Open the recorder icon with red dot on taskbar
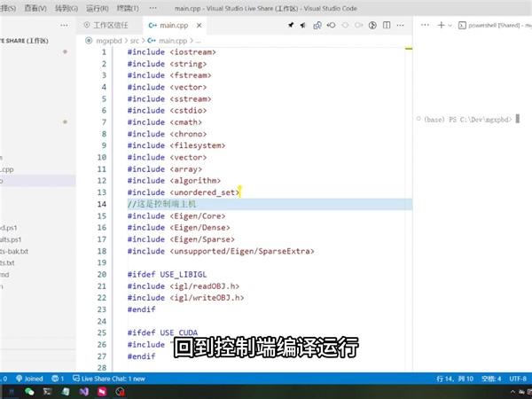This screenshot has width=532, height=399. [x=120, y=392]
